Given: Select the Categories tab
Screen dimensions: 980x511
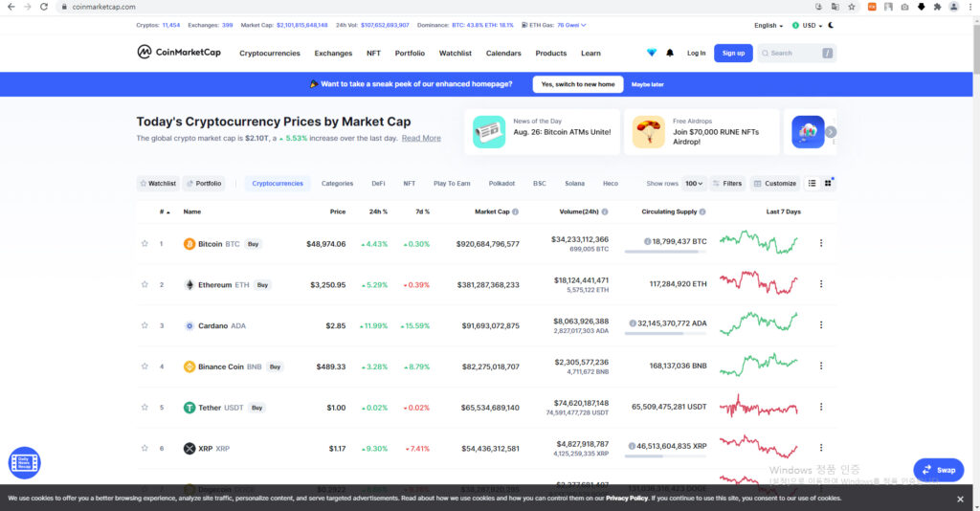Looking at the screenshot, I should [337, 184].
